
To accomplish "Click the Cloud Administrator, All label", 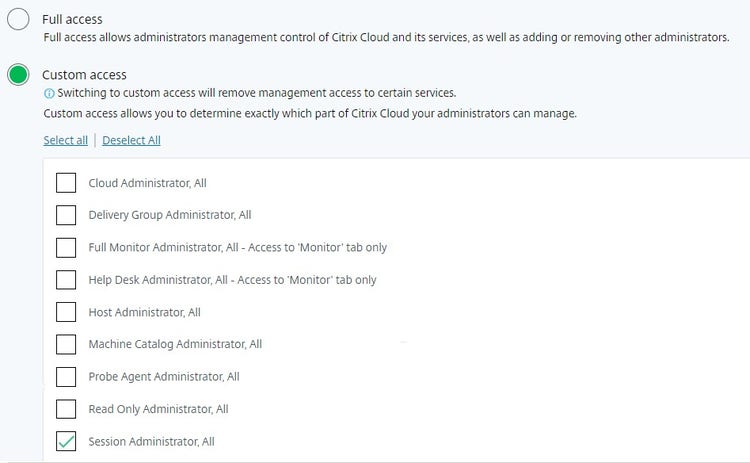I will [148, 183].
